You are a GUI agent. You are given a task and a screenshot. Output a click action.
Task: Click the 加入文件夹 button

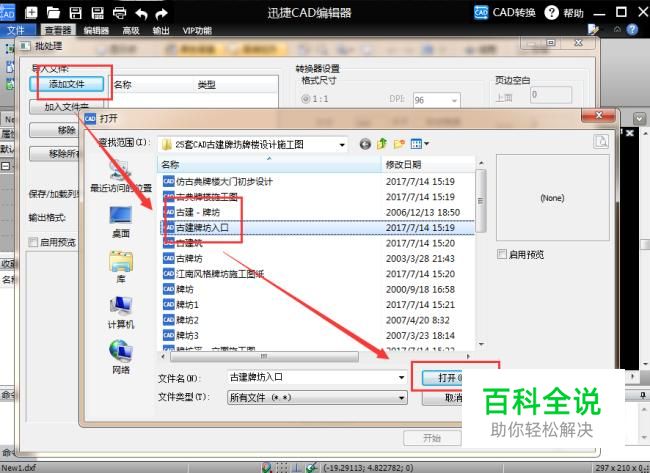coord(67,107)
